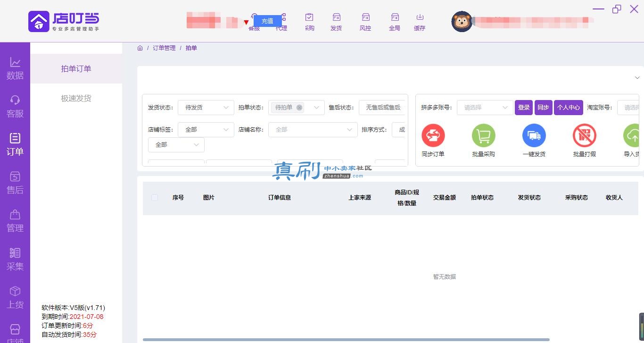
Task: Click the horizontal scrollbar below the table
Action: 346,340
